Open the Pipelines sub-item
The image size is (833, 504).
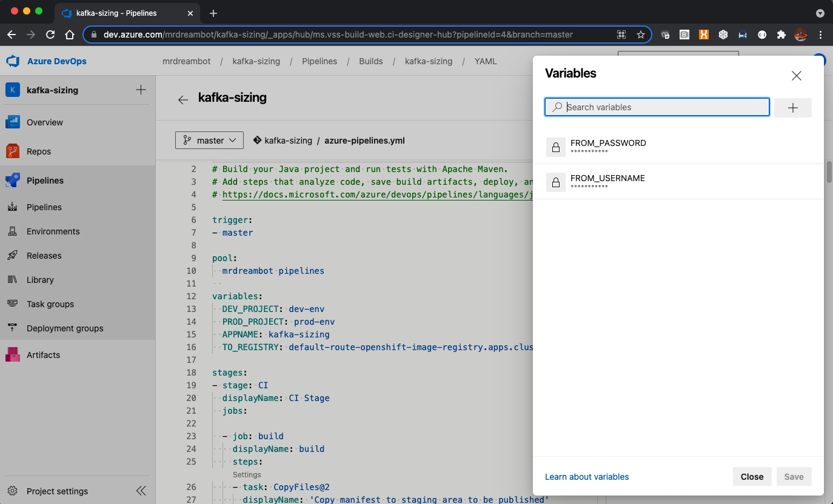coord(78,207)
